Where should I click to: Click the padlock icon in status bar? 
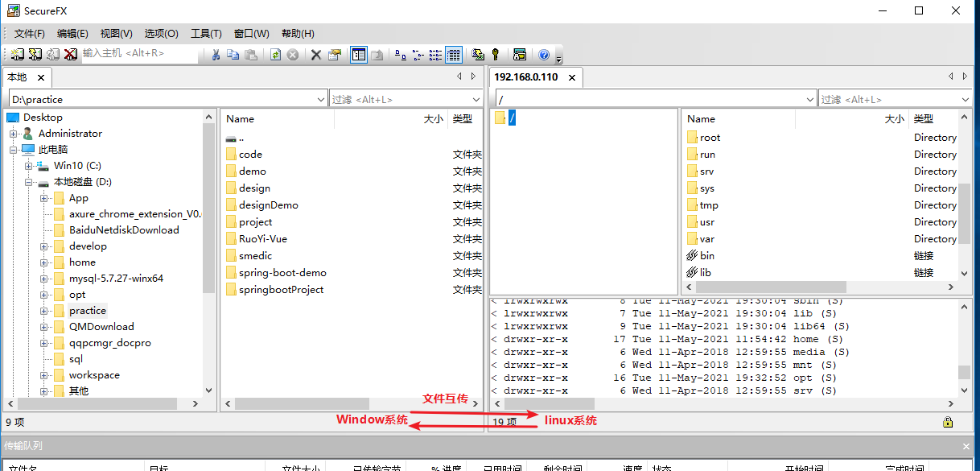pyautogui.click(x=948, y=422)
